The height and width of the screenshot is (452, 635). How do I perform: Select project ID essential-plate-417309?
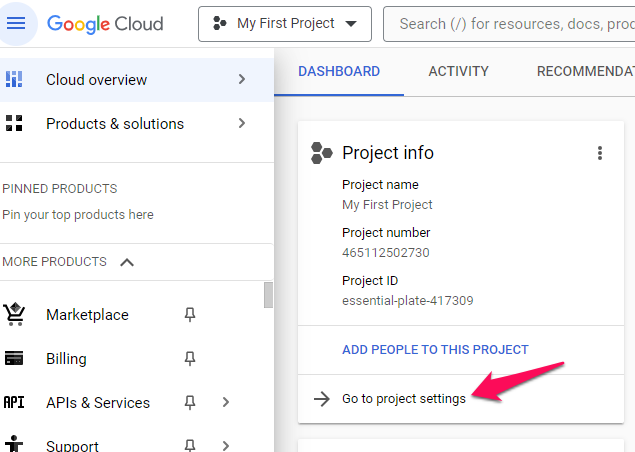pyautogui.click(x=407, y=301)
